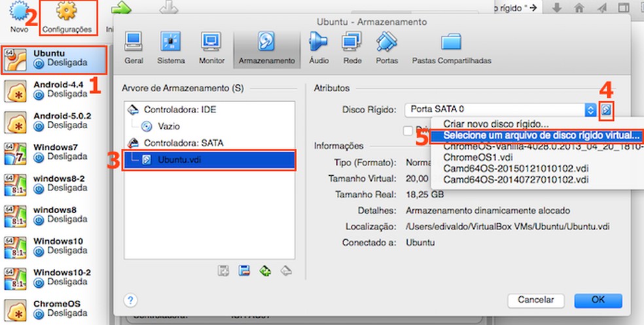This screenshot has width=644, height=325.
Task: Click the sidebar panel icon at top right
Action: (x=624, y=8)
